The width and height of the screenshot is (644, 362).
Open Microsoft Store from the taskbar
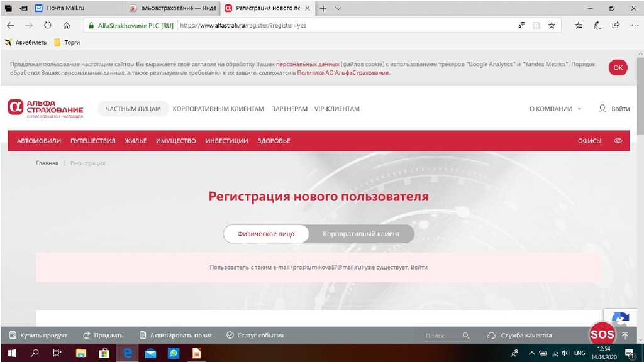pyautogui.click(x=104, y=353)
